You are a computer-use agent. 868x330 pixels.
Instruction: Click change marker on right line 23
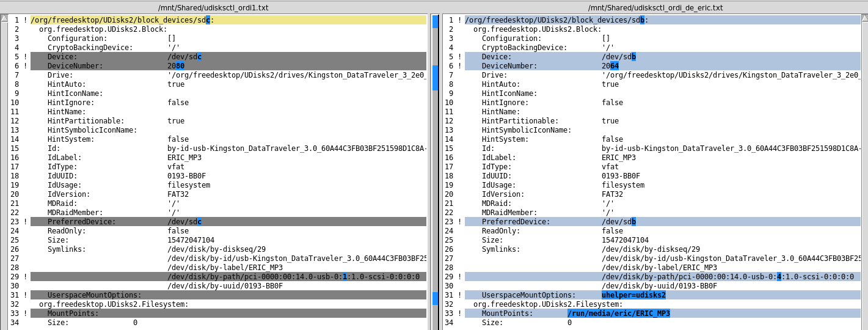coord(459,222)
